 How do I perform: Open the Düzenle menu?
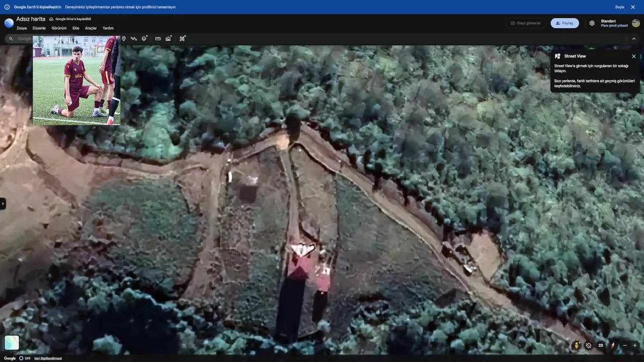pyautogui.click(x=39, y=28)
